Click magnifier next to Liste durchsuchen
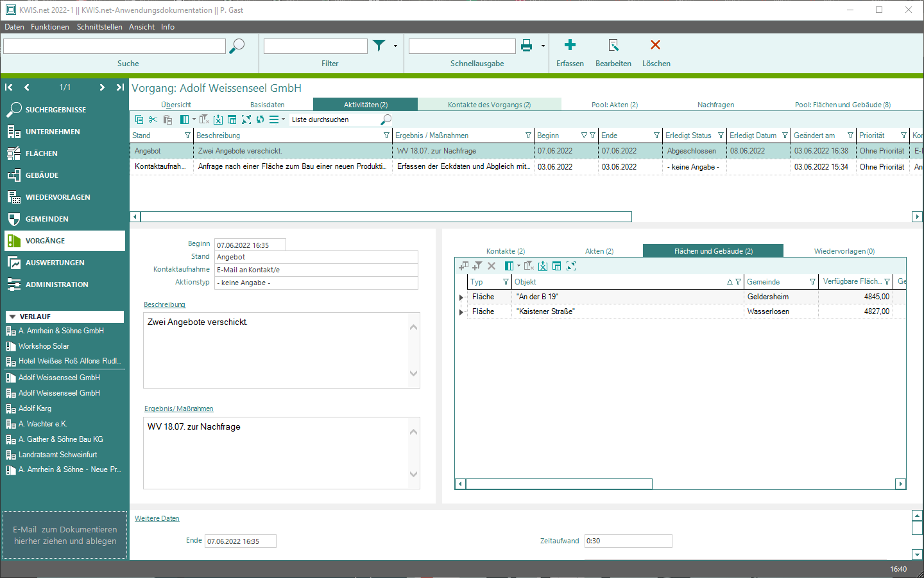The image size is (924, 578). 386,119
